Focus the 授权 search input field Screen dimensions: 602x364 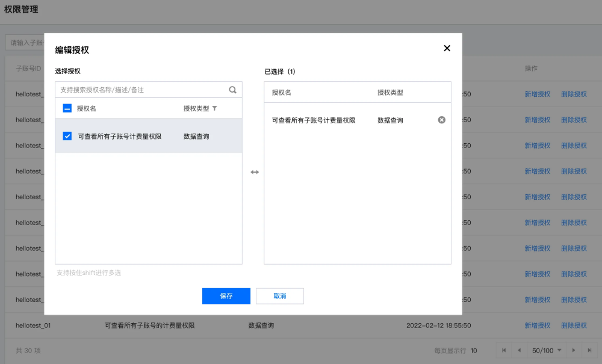click(143, 90)
